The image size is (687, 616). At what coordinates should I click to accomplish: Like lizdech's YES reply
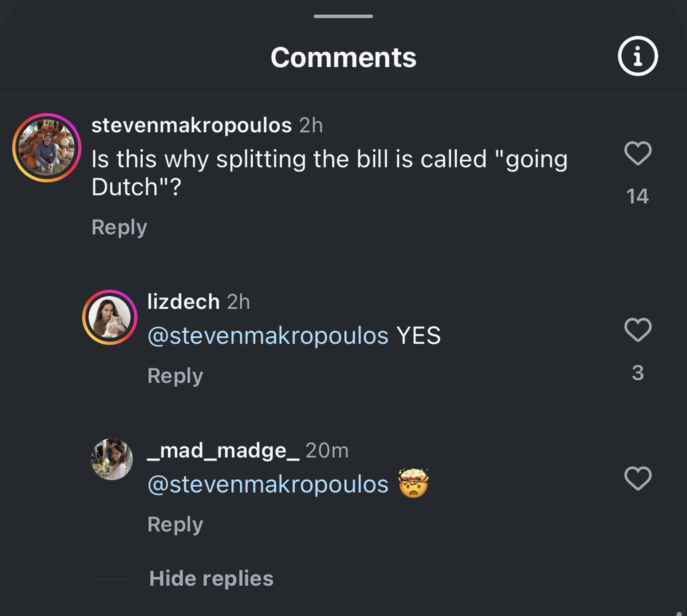pyautogui.click(x=637, y=329)
